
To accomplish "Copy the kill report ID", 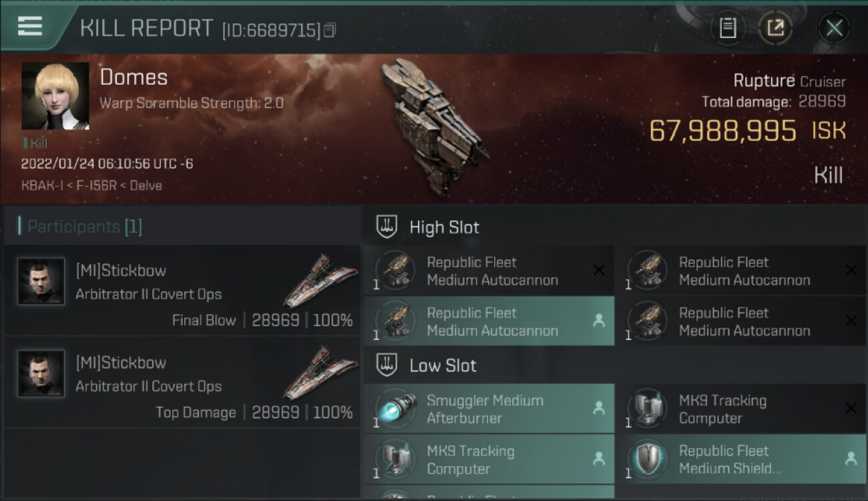I will [330, 30].
